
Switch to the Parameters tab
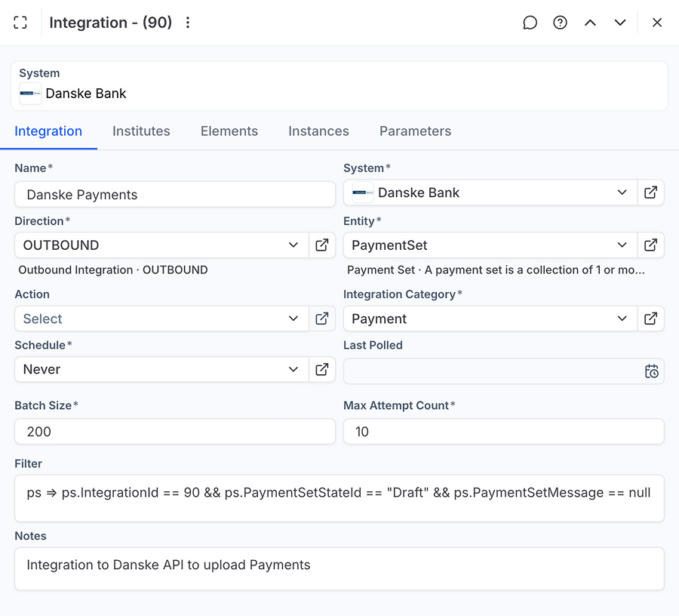[x=415, y=131]
